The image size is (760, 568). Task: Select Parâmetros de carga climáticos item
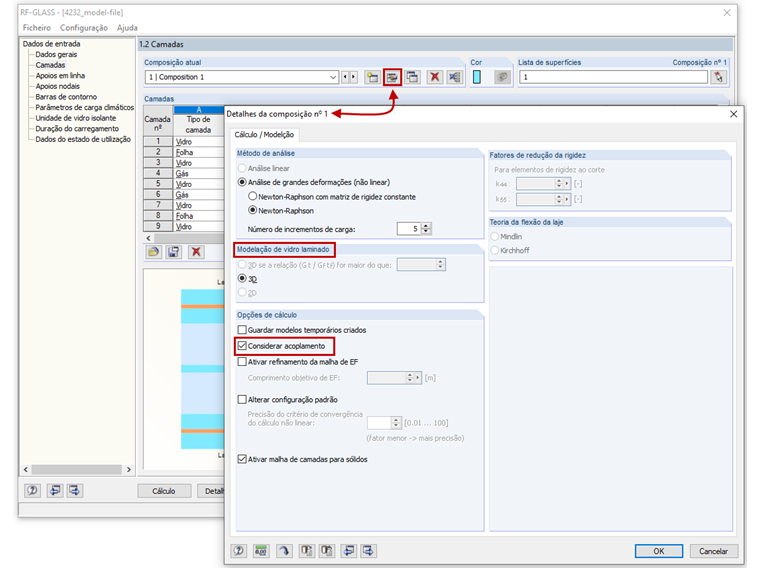pyautogui.click(x=84, y=108)
